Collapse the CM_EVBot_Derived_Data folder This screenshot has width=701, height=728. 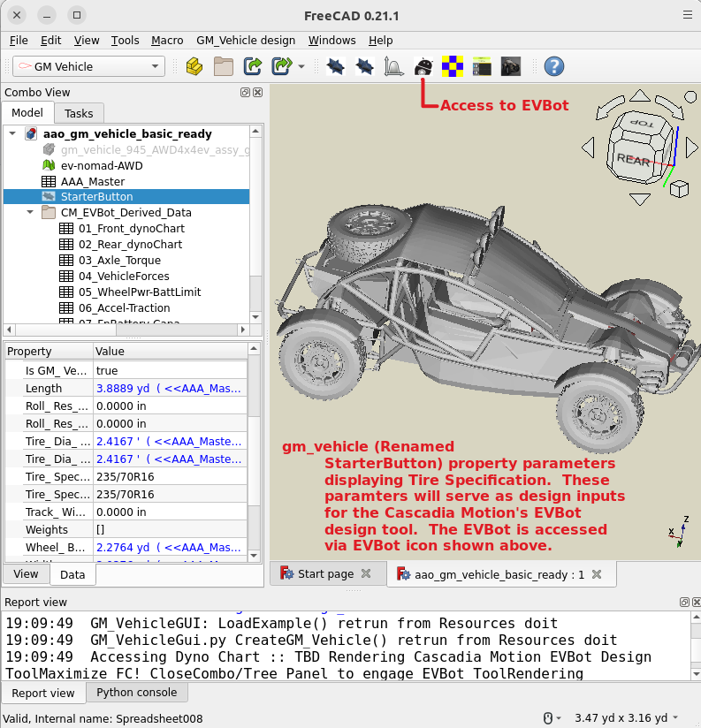point(30,213)
